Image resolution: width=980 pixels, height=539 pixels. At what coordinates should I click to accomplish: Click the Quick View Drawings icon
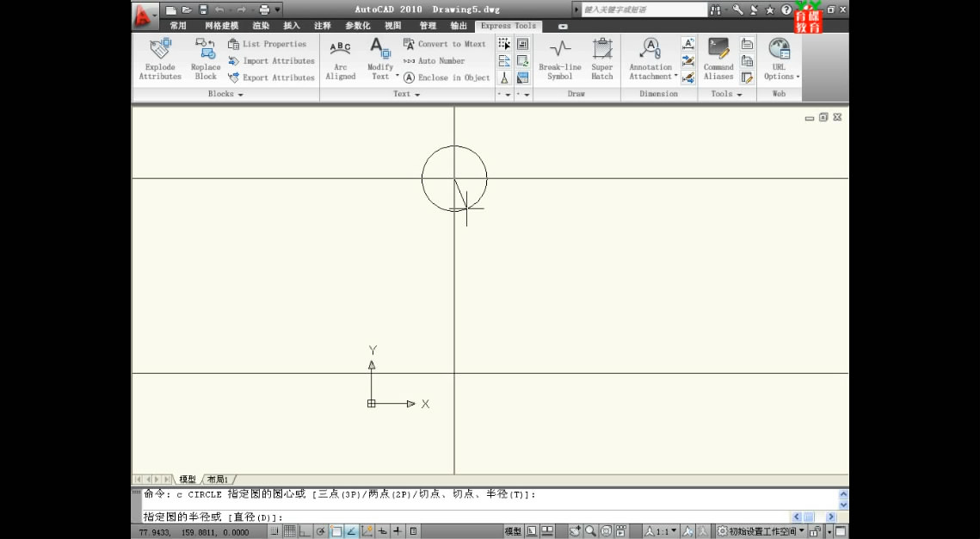tap(547, 531)
